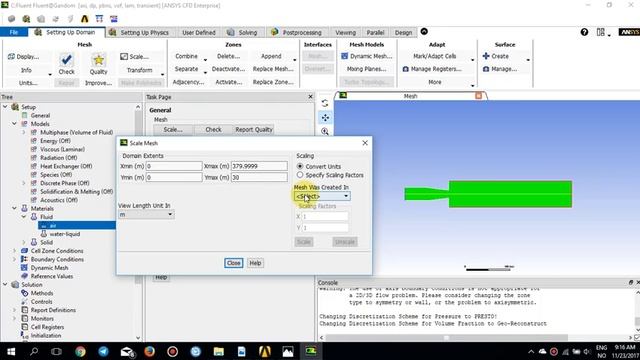Open the File menu
The height and width of the screenshot is (360, 640).
(x=14, y=32)
